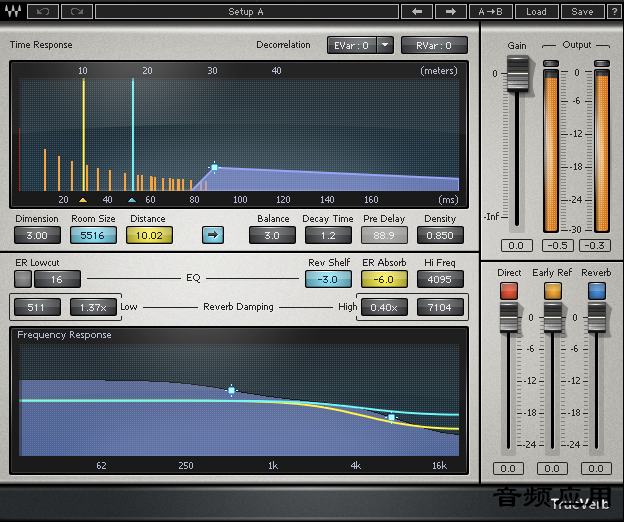Select low damping ratio 1.37x

coord(93,307)
